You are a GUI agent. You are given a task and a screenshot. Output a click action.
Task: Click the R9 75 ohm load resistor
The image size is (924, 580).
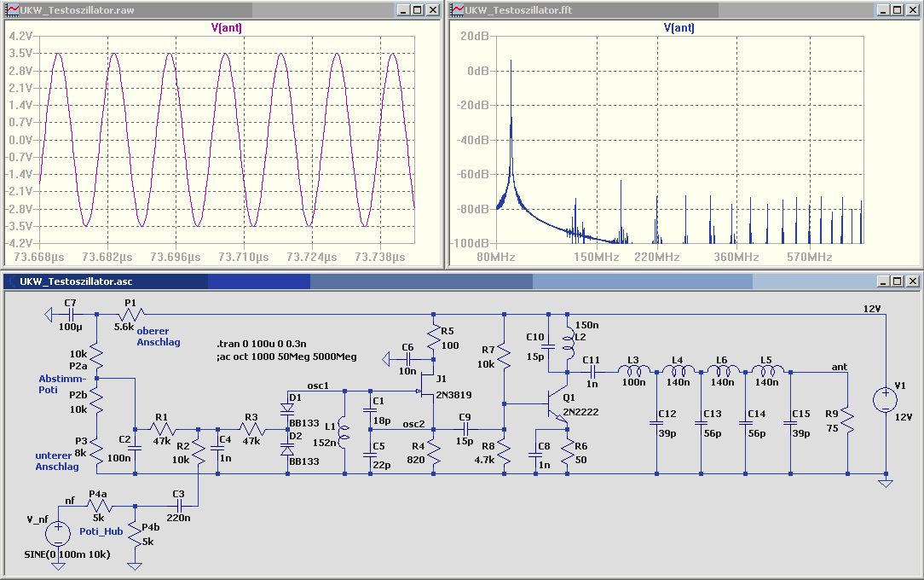click(x=847, y=420)
